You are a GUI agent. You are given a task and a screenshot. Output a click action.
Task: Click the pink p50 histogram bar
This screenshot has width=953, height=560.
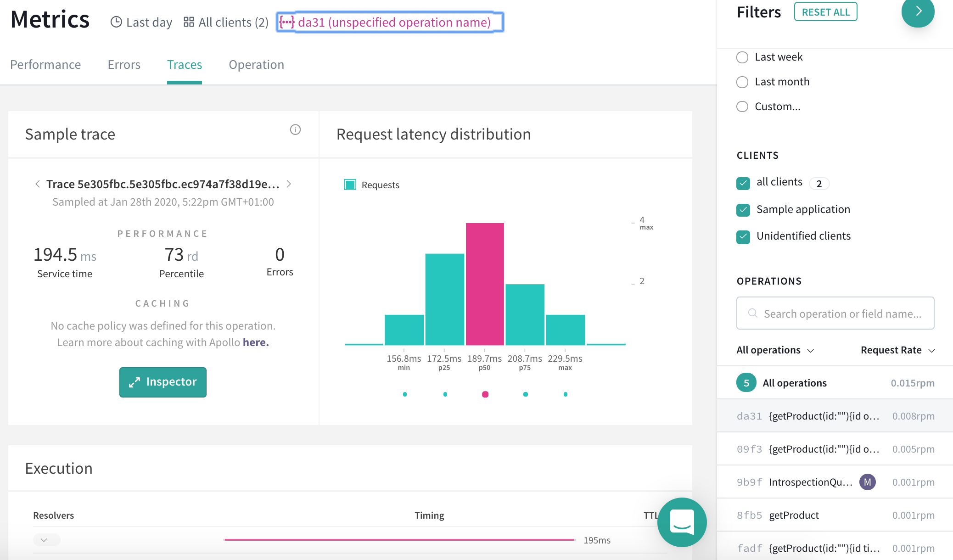coord(485,284)
